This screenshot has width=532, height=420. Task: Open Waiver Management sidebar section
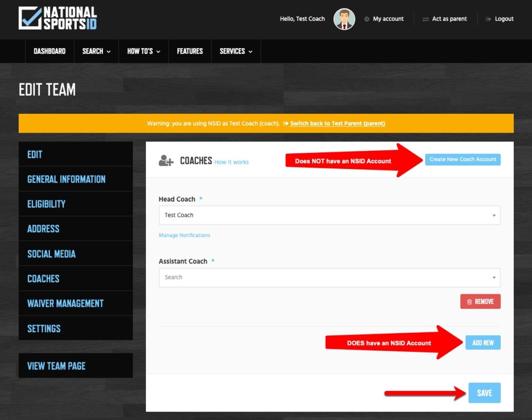[76, 303]
